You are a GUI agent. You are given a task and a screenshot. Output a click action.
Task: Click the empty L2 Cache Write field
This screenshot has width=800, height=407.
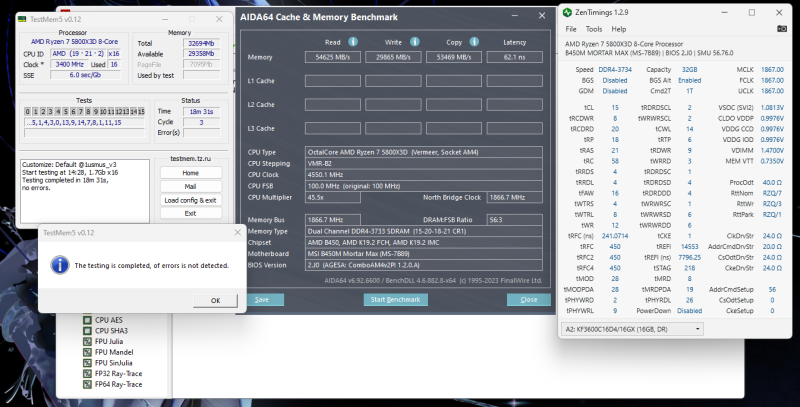coord(393,105)
